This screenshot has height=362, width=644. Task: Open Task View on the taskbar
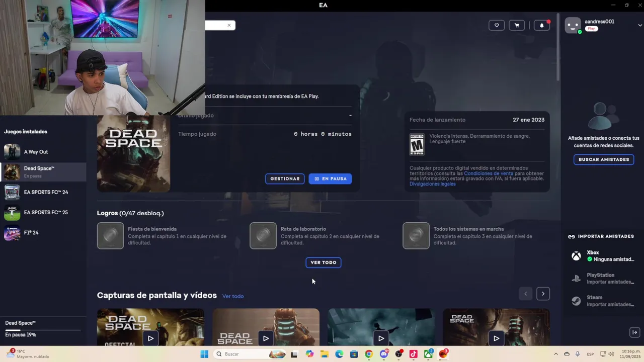(x=294, y=354)
